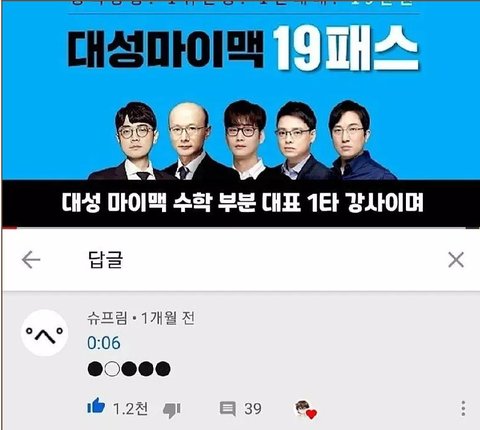
Task: Click the 1.2천 like count
Action: 130,409
